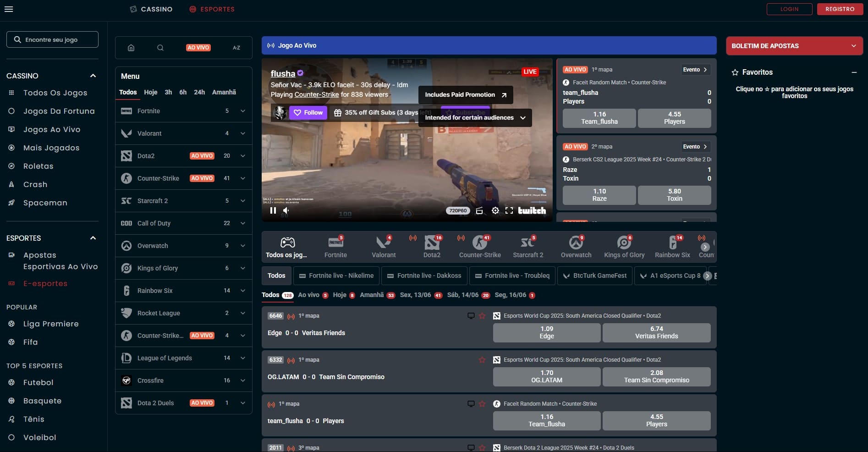Open the ESPORTES top tab

tap(212, 9)
